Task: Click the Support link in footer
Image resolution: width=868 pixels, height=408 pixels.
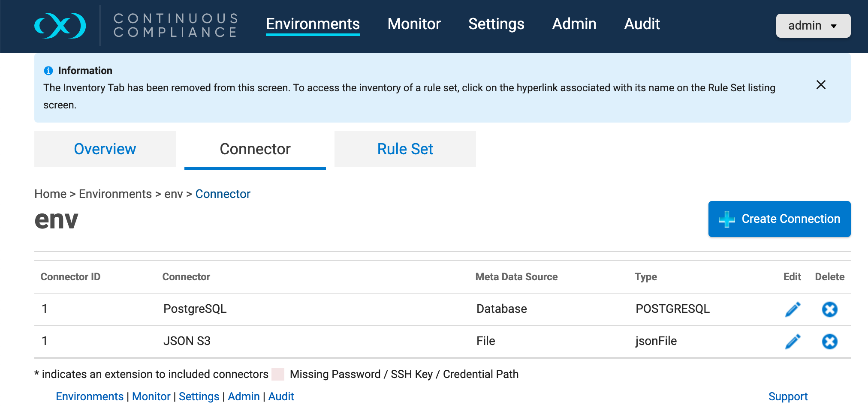Action: click(788, 396)
